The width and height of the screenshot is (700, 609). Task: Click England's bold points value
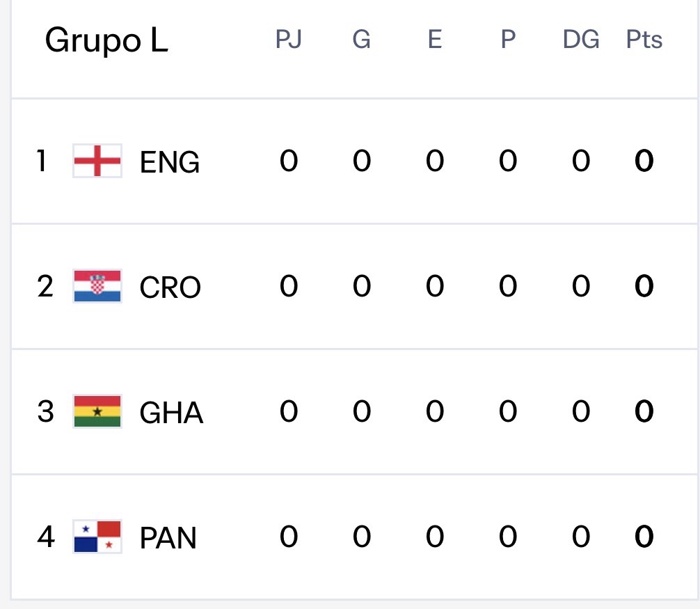pyautogui.click(x=644, y=161)
